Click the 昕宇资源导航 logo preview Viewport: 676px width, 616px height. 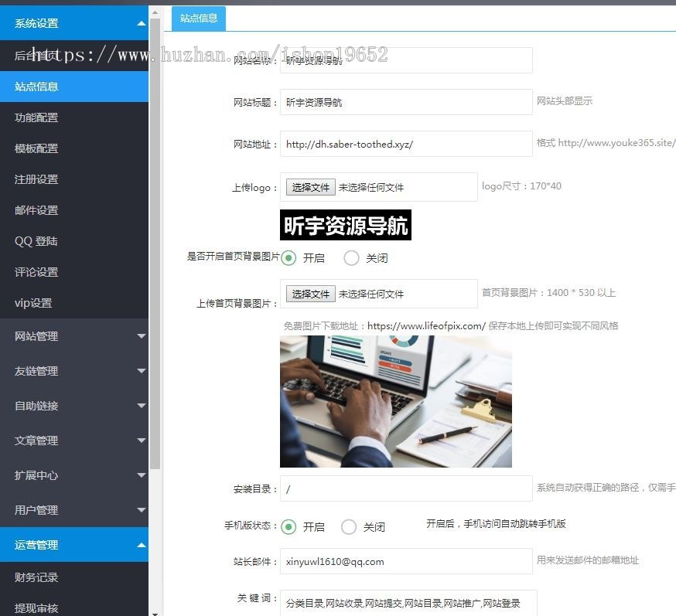click(x=346, y=225)
